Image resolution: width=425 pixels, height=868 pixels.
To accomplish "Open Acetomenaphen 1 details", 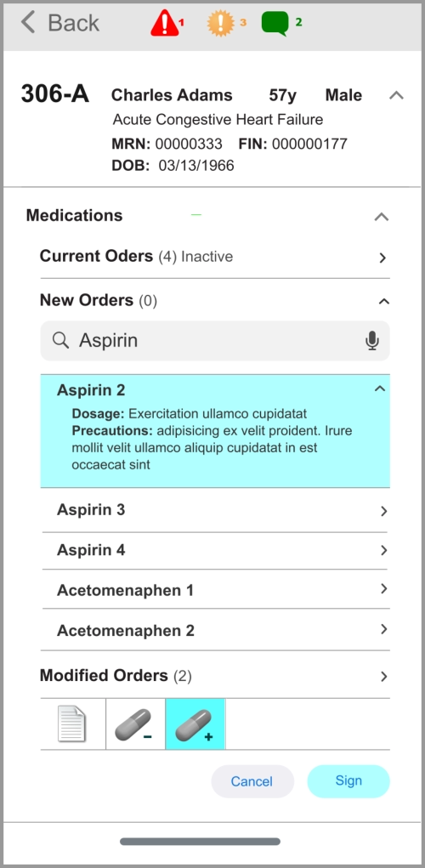I will pyautogui.click(x=216, y=589).
